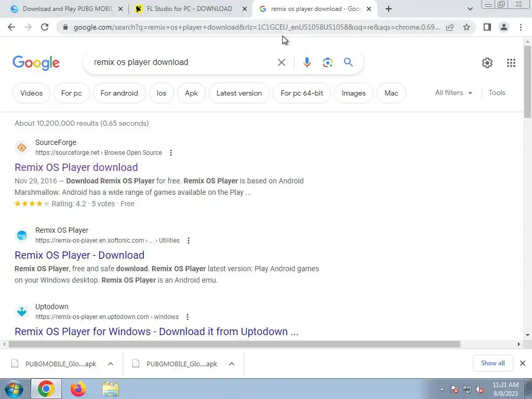Close the FL Studio for PC tab
This screenshot has width=532, height=399.
click(x=244, y=9)
